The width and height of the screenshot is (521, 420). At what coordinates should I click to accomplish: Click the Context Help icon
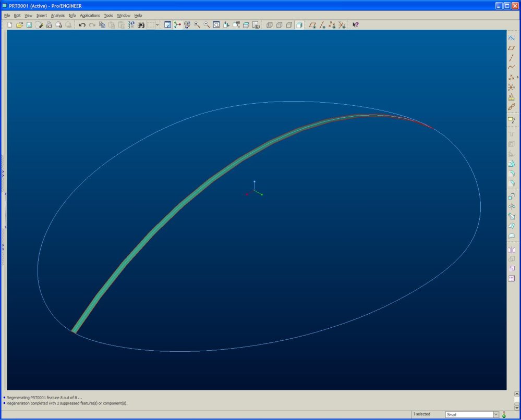pyautogui.click(x=356, y=25)
